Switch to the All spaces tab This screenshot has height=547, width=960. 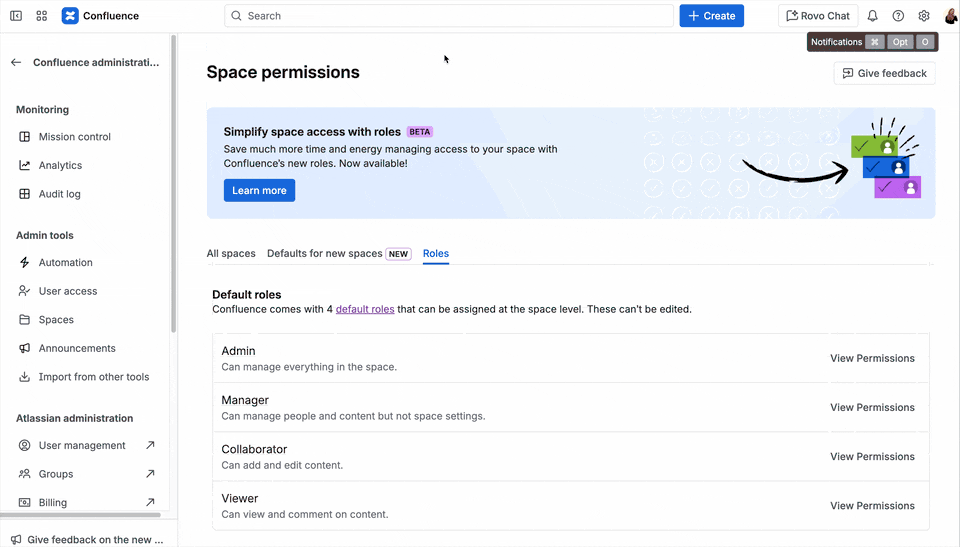(231, 254)
